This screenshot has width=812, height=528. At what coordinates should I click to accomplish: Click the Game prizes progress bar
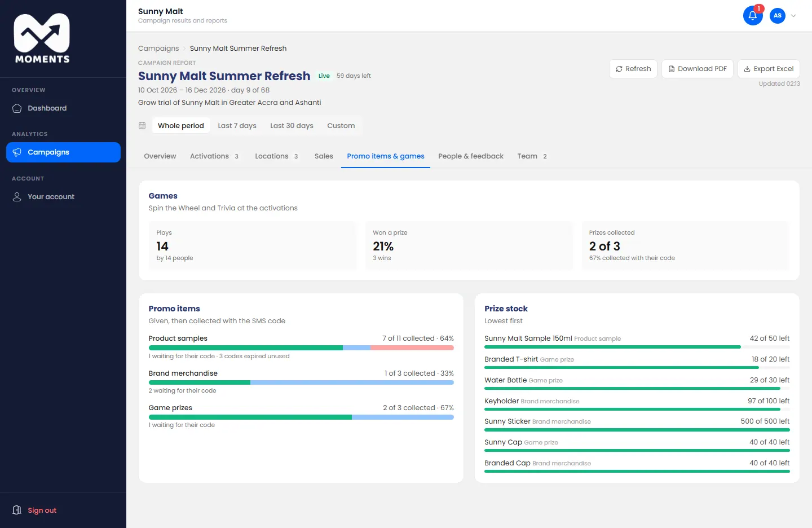point(301,417)
